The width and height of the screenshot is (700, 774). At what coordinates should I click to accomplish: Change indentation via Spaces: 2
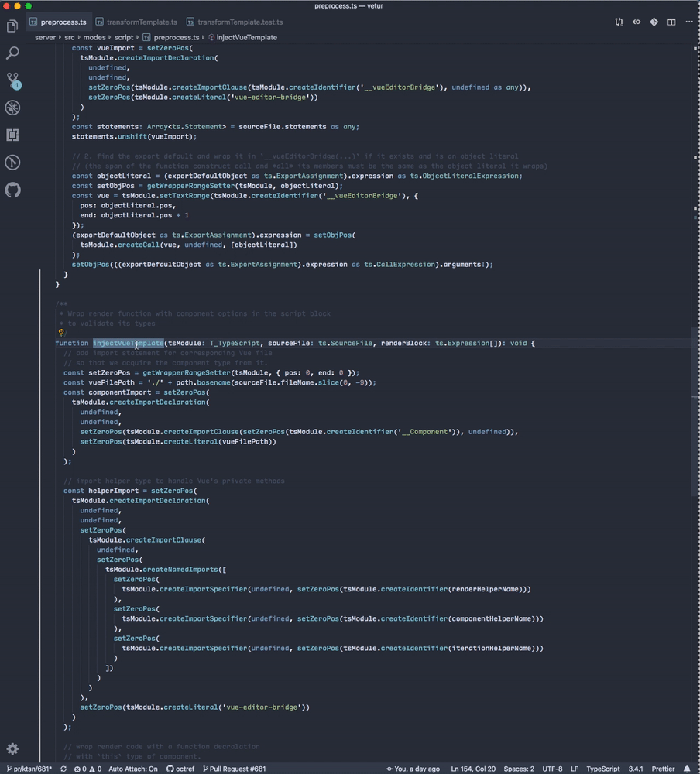[x=519, y=769]
